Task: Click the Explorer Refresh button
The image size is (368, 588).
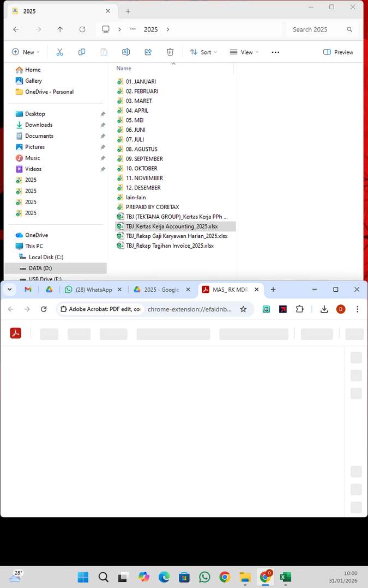Action: click(82, 29)
